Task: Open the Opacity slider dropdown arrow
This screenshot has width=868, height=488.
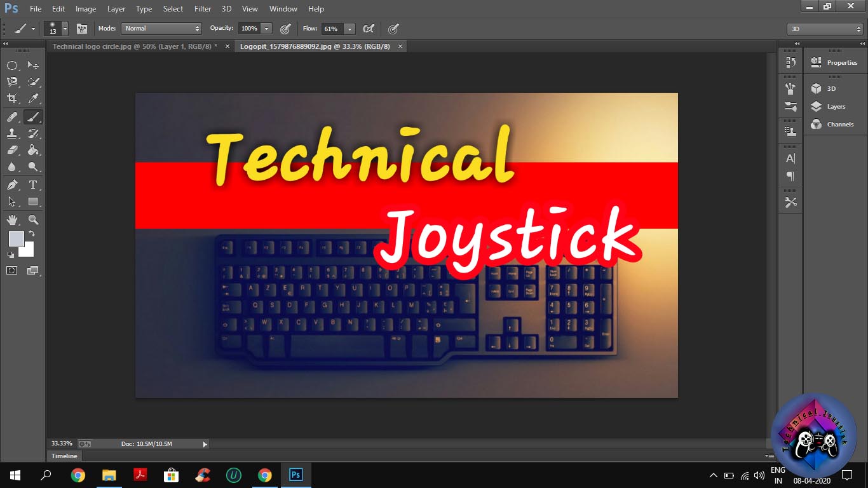Action: point(266,29)
